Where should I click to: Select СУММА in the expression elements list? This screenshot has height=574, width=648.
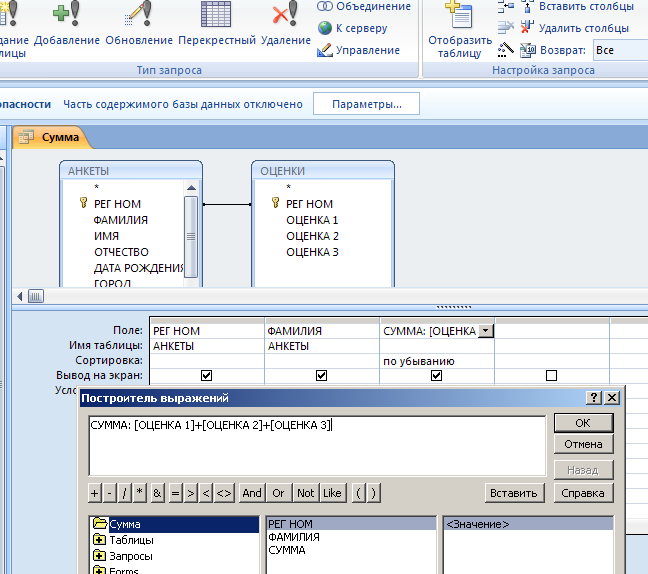click(286, 550)
